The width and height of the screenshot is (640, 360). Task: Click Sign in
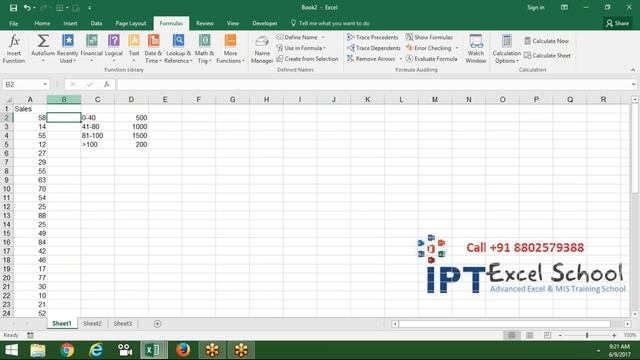click(536, 7)
